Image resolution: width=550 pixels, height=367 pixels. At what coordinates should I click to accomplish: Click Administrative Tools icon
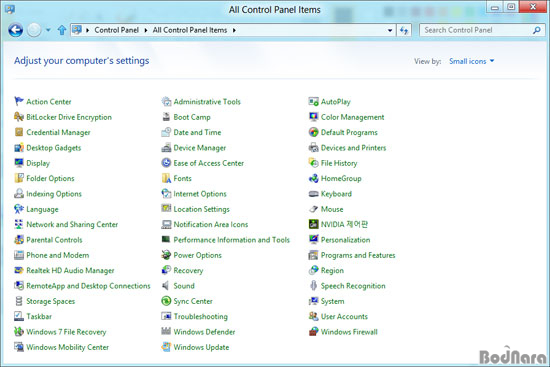(x=166, y=101)
